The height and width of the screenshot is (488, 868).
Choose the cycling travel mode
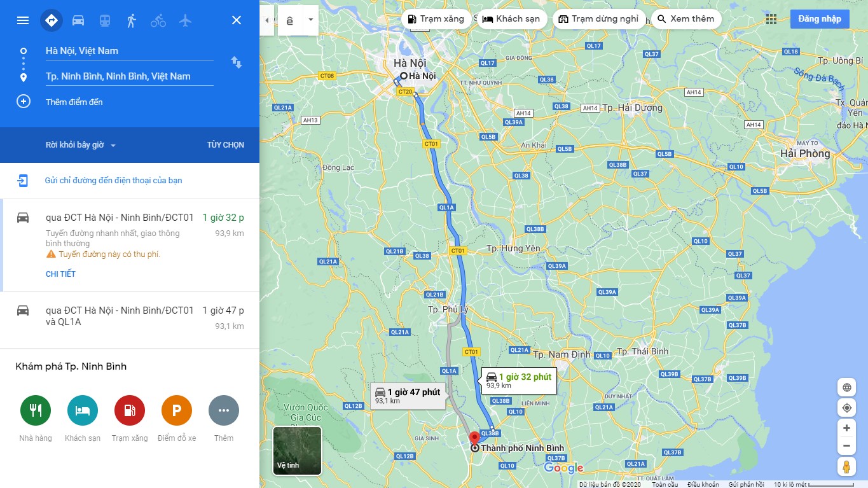158,20
